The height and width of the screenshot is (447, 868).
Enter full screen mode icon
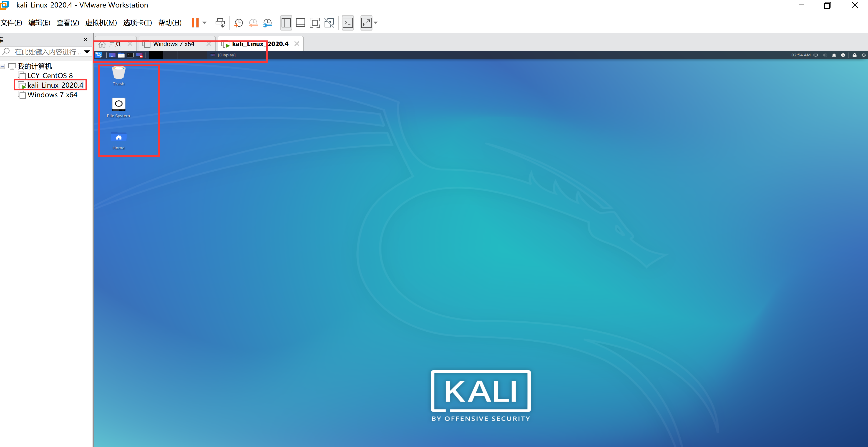point(314,23)
